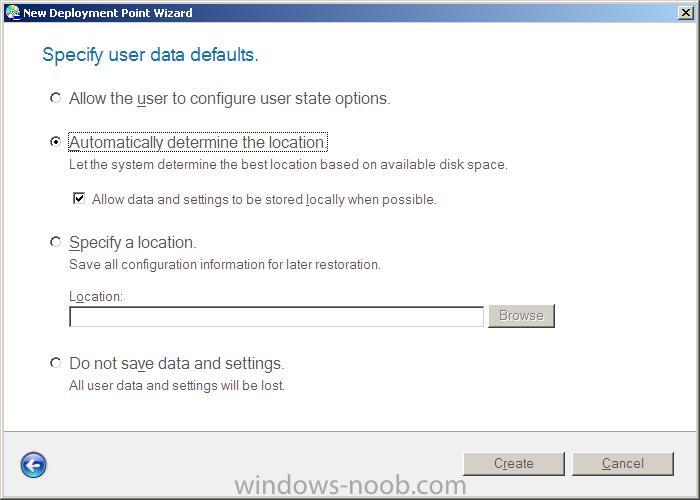This screenshot has width=700, height=500.
Task: Select the Specify a location radio button
Action: [x=55, y=242]
